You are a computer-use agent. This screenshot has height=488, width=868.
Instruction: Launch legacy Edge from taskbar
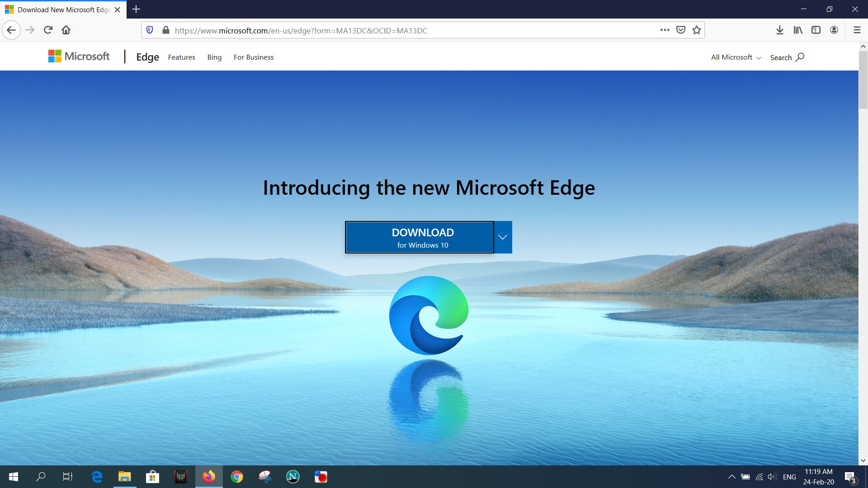97,477
